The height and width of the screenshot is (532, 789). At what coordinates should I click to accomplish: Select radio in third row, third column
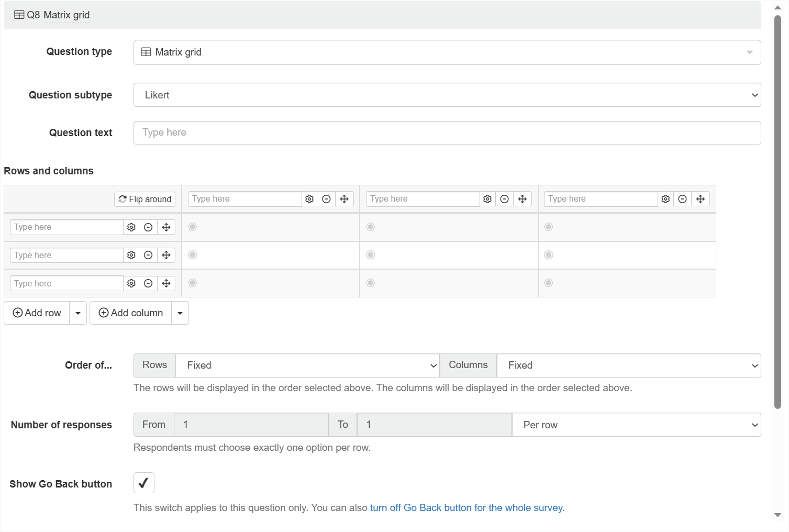click(549, 283)
